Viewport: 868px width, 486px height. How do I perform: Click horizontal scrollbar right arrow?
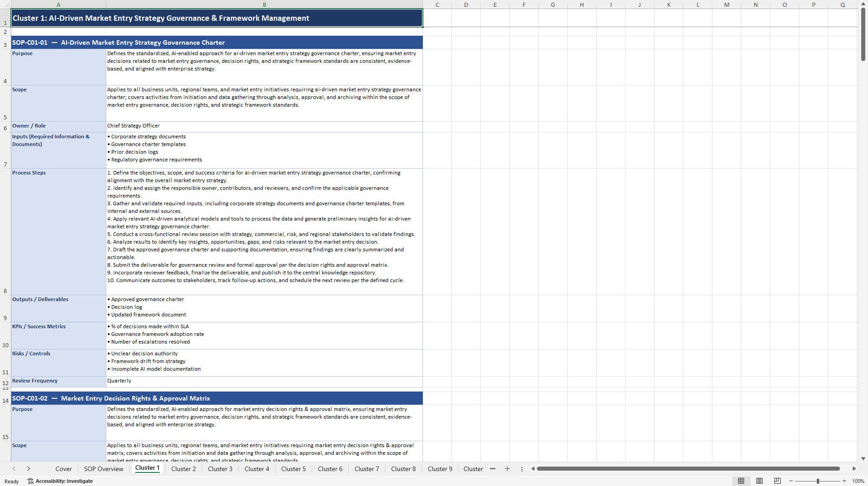click(854, 469)
